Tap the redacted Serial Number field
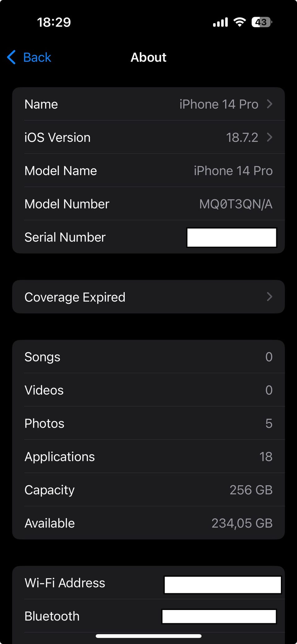The image size is (297, 644). [232, 237]
